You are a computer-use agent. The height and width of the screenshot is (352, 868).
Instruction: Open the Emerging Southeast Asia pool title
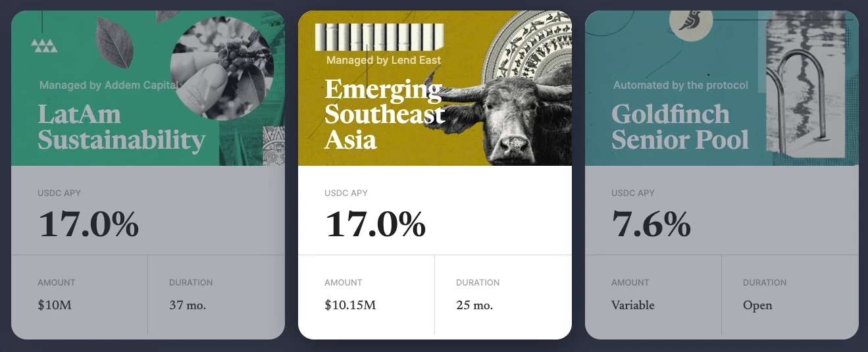[x=384, y=114]
